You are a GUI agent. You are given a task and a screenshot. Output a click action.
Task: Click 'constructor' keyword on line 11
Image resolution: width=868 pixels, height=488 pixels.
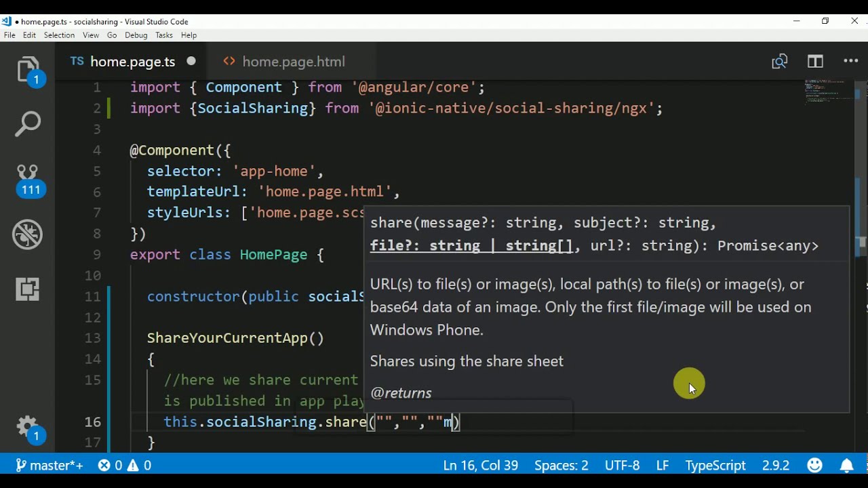click(x=193, y=297)
